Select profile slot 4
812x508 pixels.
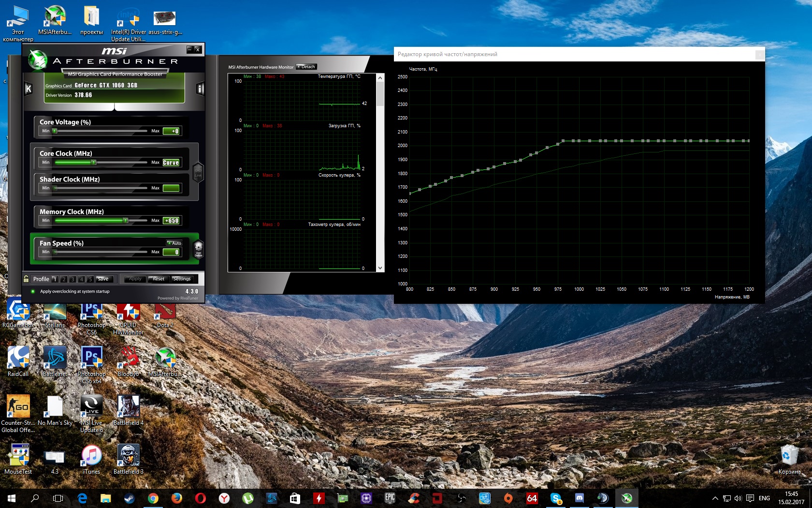pyautogui.click(x=81, y=279)
